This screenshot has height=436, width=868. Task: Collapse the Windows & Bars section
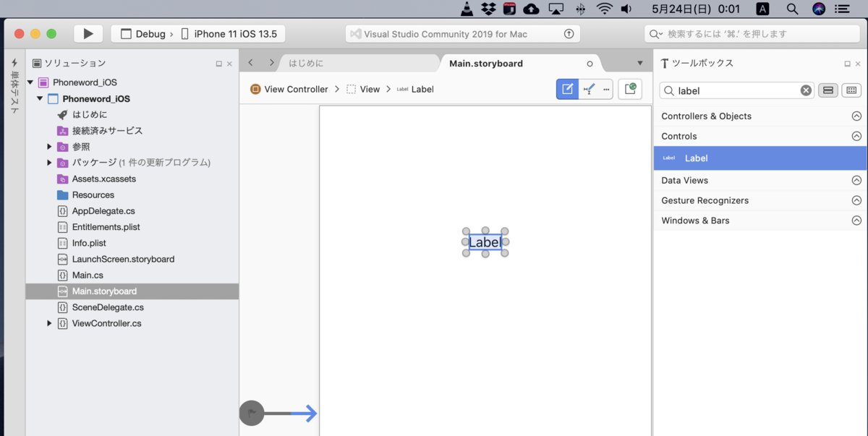point(856,221)
